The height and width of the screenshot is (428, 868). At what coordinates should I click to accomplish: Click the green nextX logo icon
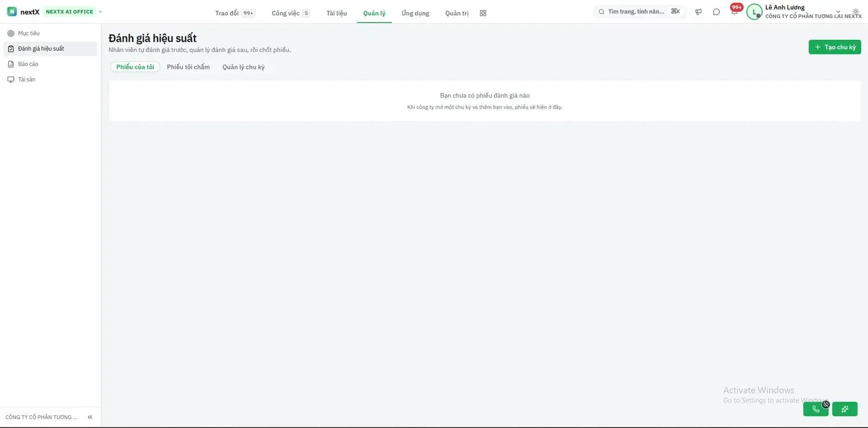click(x=12, y=12)
